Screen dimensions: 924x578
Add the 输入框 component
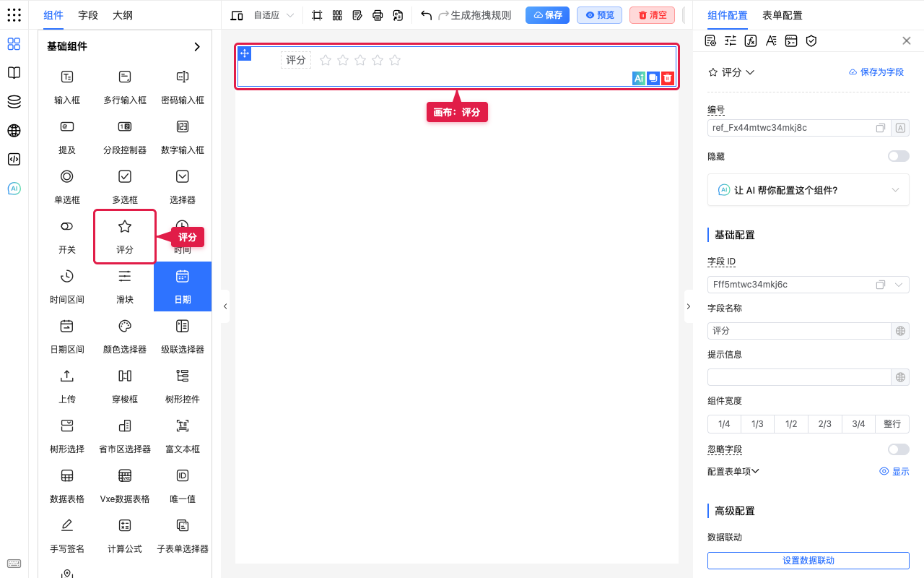[x=67, y=87]
